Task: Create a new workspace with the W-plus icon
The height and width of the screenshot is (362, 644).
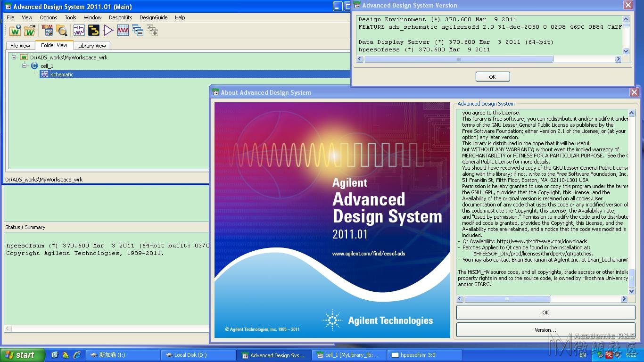Action: tap(15, 31)
